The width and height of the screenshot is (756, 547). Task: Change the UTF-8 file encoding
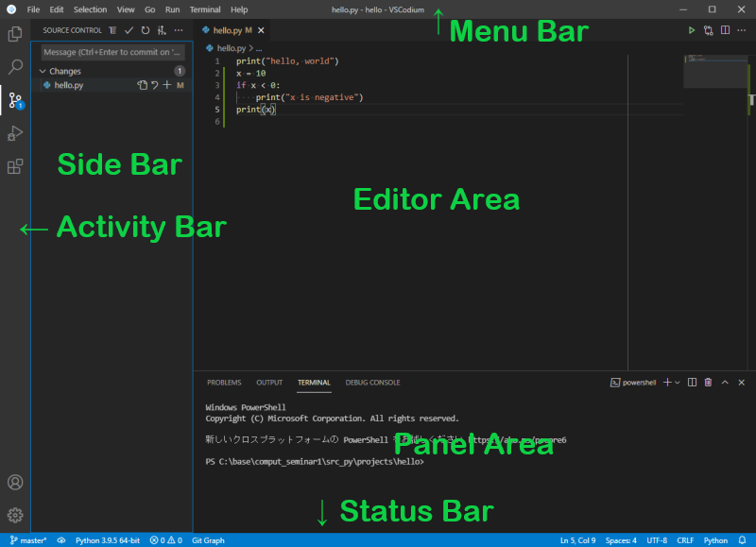point(657,540)
